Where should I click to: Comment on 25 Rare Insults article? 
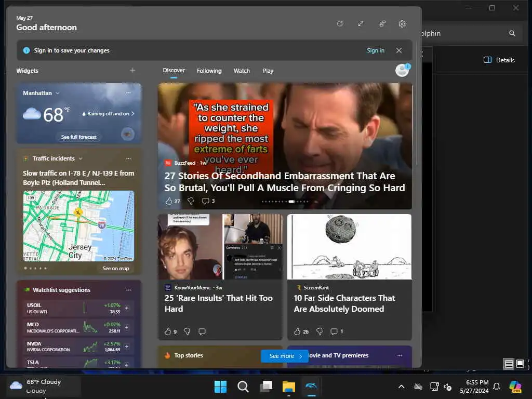202,331
